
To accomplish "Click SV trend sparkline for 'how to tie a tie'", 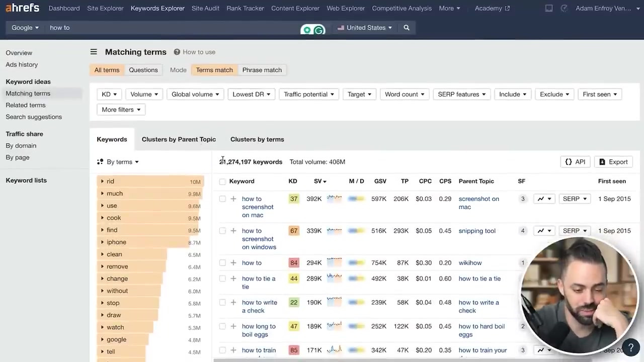I will click(334, 278).
